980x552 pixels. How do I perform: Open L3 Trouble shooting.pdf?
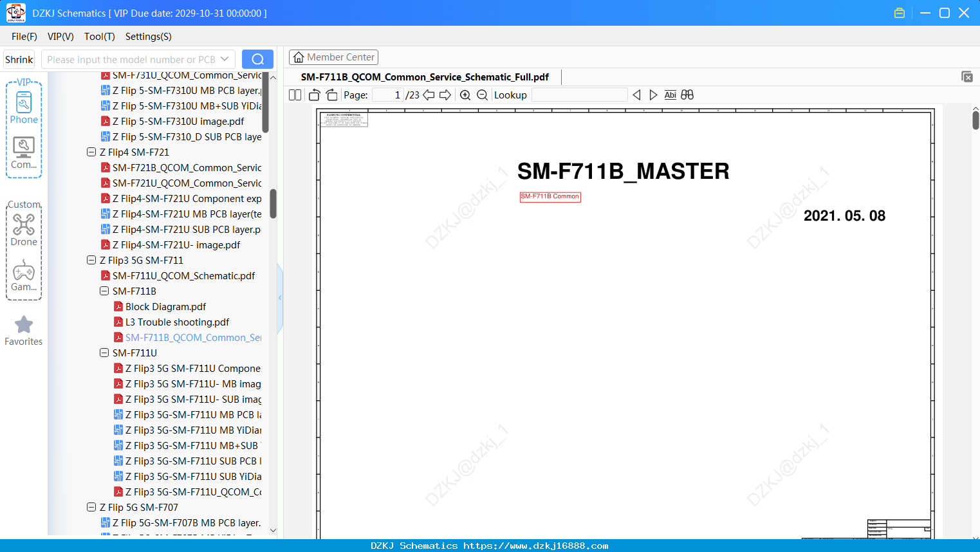pos(177,322)
